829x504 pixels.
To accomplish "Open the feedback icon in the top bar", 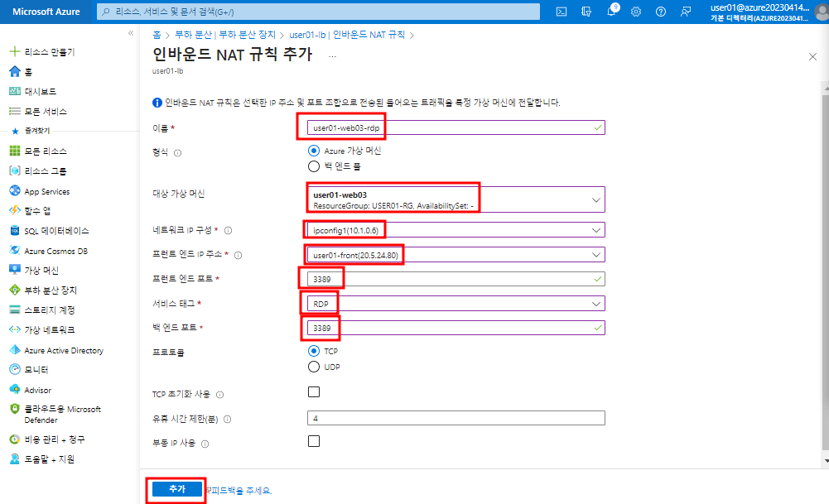I will point(686,12).
